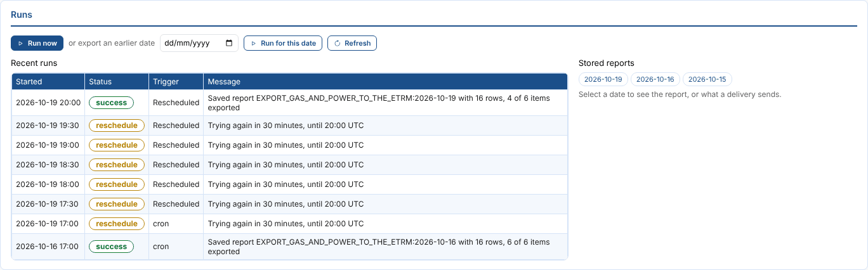The image size is (868, 270).
Task: Click the Message column header
Action: click(385, 82)
